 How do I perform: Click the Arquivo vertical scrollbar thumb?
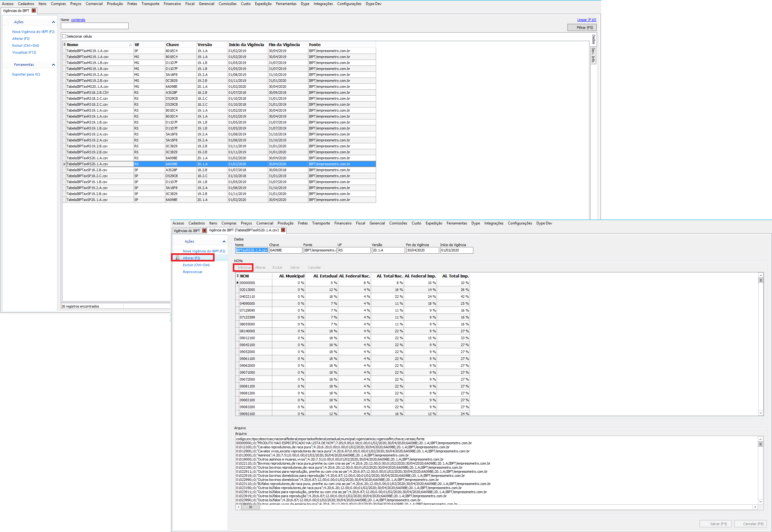pos(761,444)
